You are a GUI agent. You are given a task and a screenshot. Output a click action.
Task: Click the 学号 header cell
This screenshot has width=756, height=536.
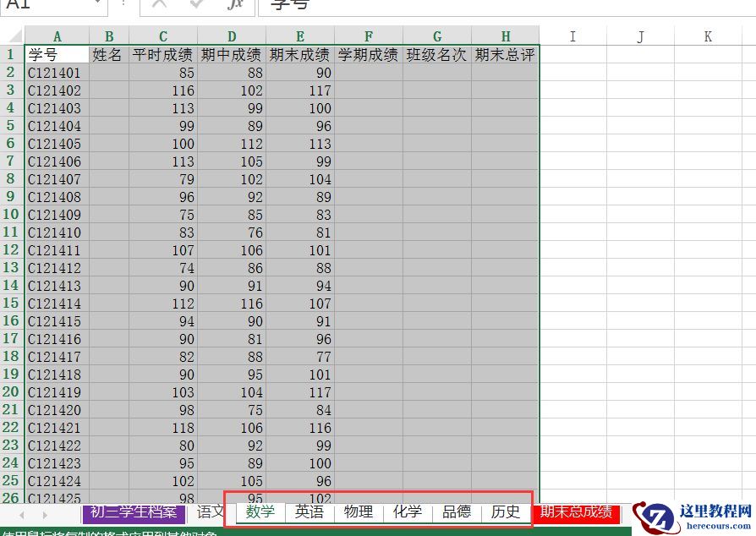point(57,54)
